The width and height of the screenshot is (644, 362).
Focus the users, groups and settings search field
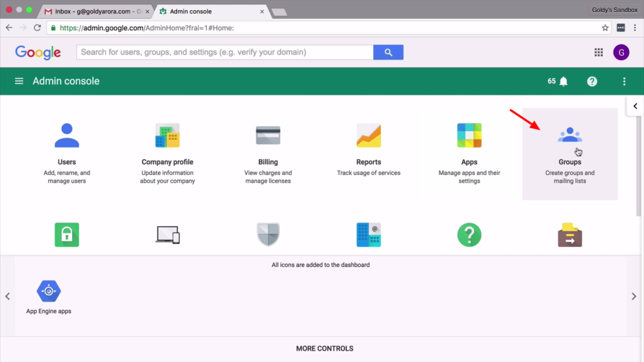[224, 52]
